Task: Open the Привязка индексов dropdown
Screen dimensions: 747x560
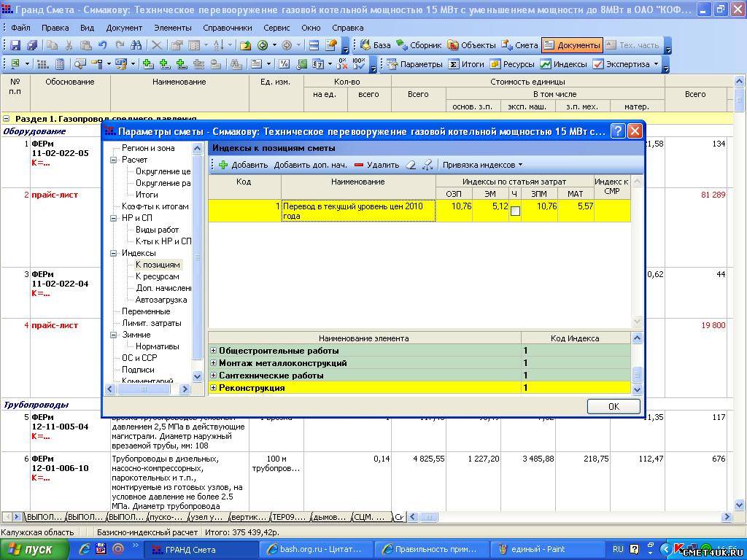Action: [x=482, y=165]
